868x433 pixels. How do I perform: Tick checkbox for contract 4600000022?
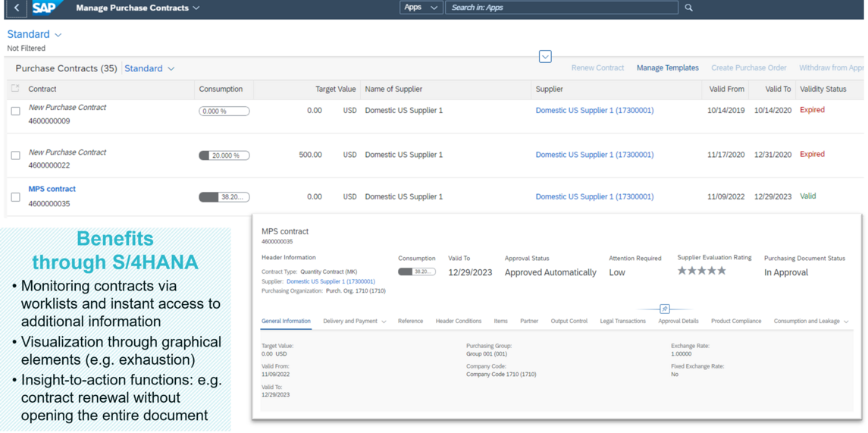(x=15, y=155)
